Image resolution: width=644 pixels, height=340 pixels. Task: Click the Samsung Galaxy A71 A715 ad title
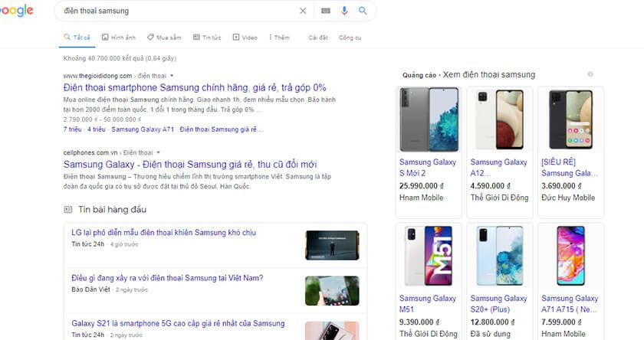(x=570, y=304)
